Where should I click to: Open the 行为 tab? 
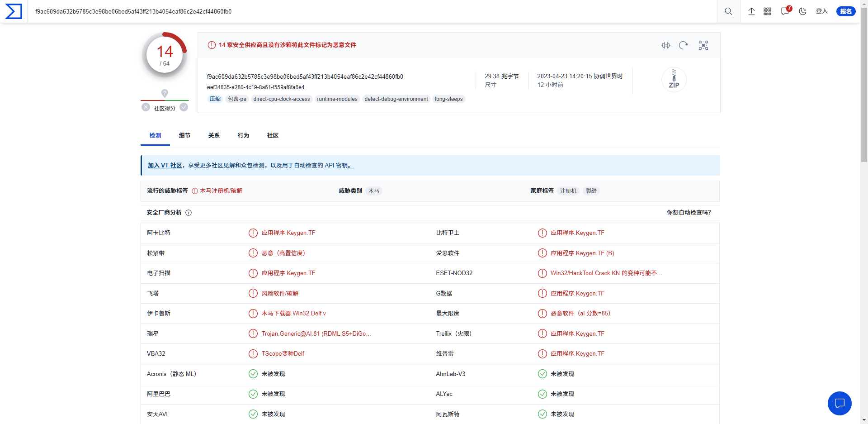click(243, 136)
